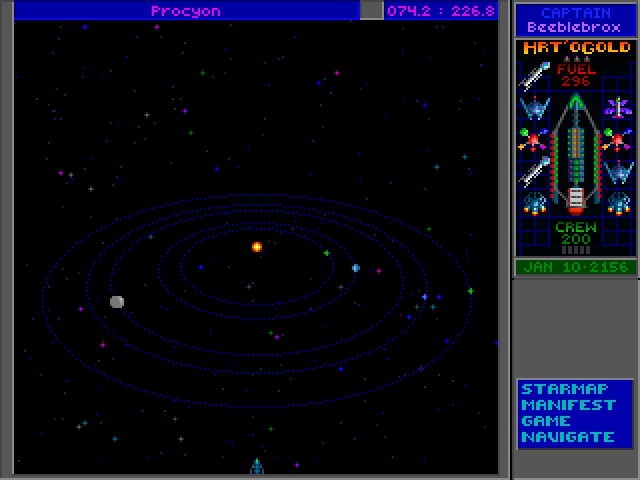Image resolution: width=640 pixels, height=480 pixels.
Task: Click the captain name Beeblebrox
Action: coord(574,27)
